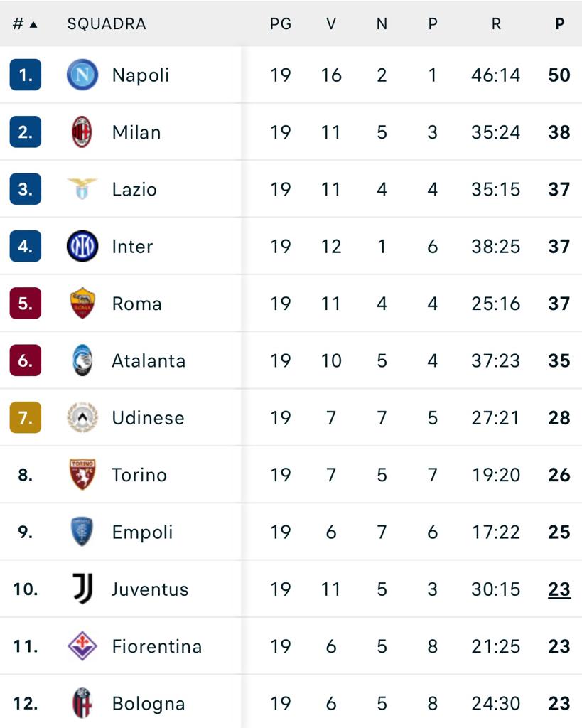The height and width of the screenshot is (728, 582).
Task: Click the blue position 1 badge
Action: pyautogui.click(x=26, y=75)
